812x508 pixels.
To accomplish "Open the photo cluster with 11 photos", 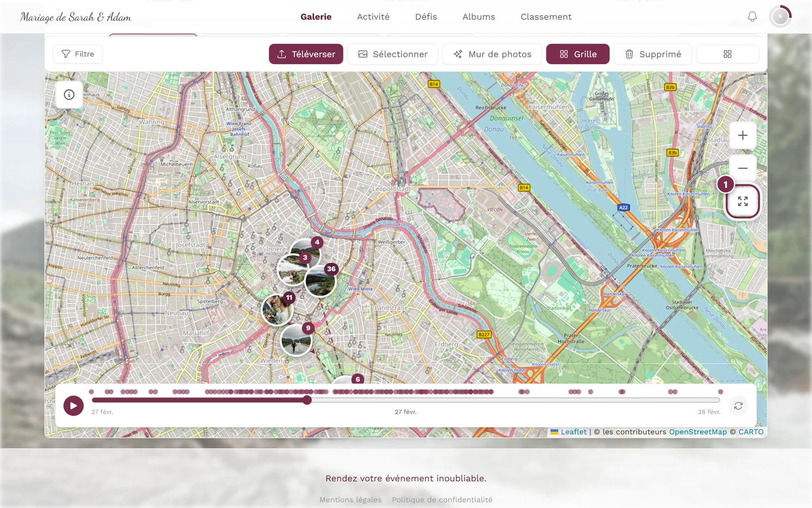I will click(x=277, y=309).
